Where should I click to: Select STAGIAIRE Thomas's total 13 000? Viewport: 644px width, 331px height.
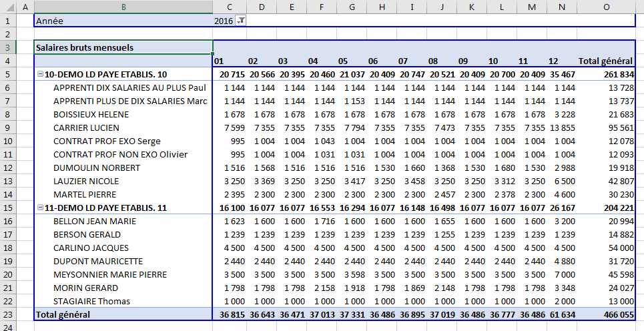click(621, 302)
